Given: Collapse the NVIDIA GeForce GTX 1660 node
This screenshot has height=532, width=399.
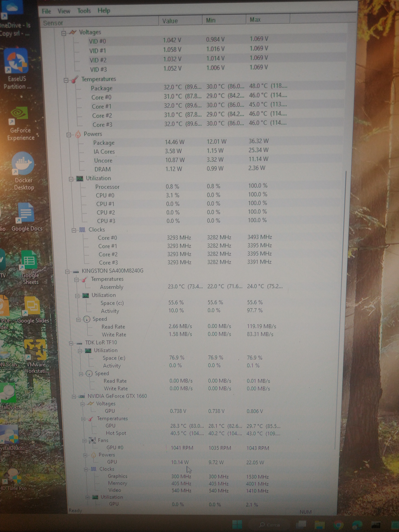Looking at the screenshot, I should tap(74, 397).
